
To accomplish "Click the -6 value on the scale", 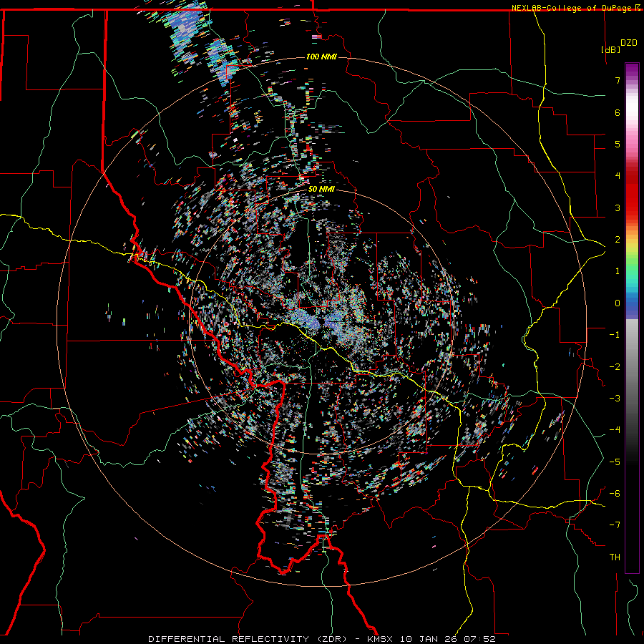I will click(615, 494).
